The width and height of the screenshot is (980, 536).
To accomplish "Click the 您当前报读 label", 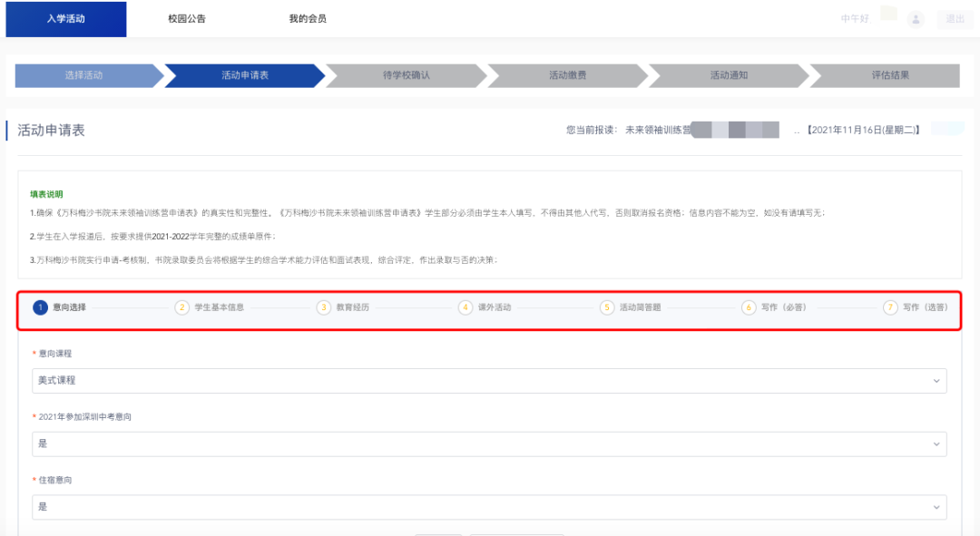I will click(x=592, y=130).
